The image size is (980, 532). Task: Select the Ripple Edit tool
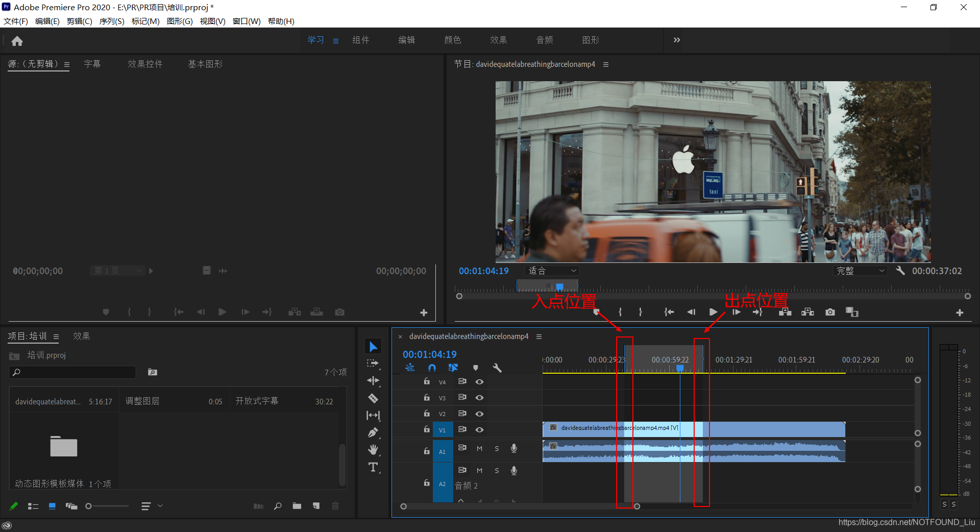point(373,381)
